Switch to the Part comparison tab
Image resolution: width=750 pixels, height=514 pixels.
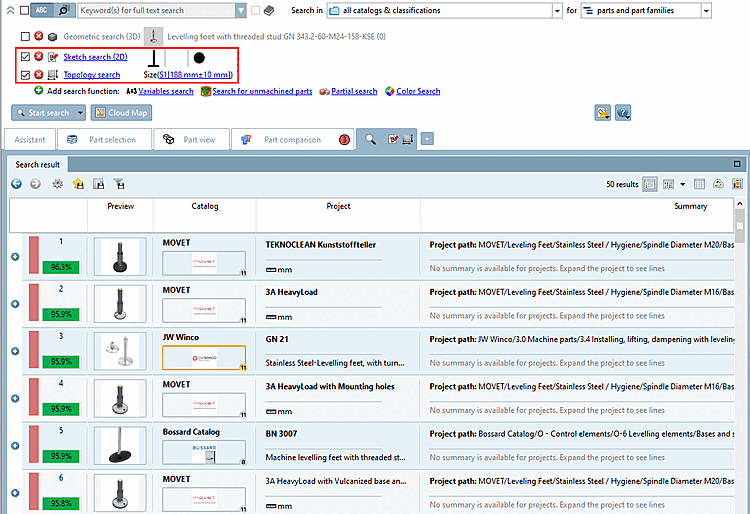[x=292, y=140]
